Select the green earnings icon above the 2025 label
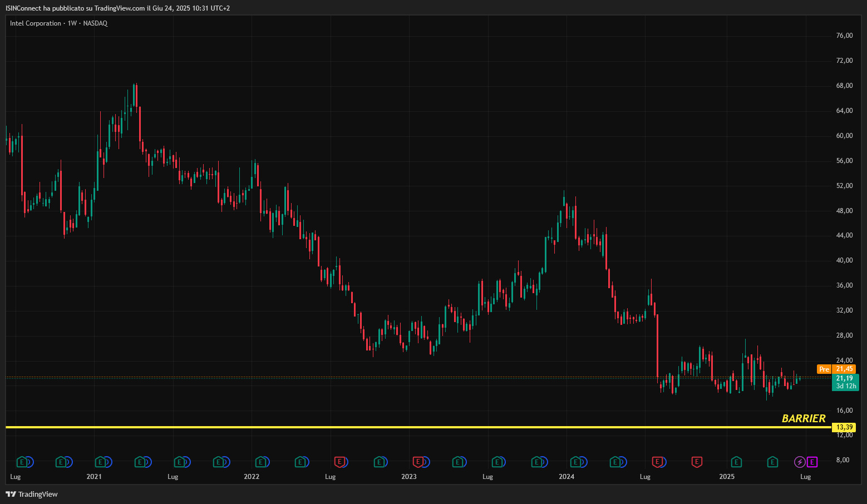 coord(736,462)
